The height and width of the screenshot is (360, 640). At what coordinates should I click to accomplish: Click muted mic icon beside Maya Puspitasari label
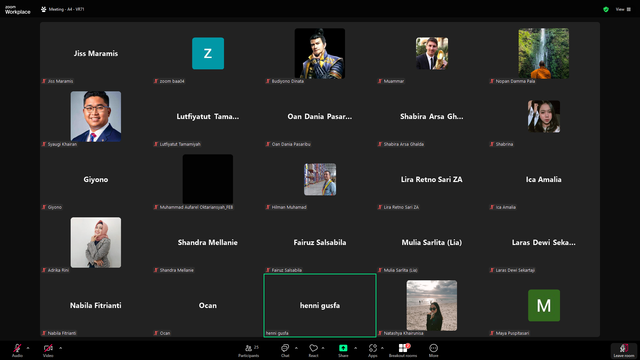click(x=492, y=333)
